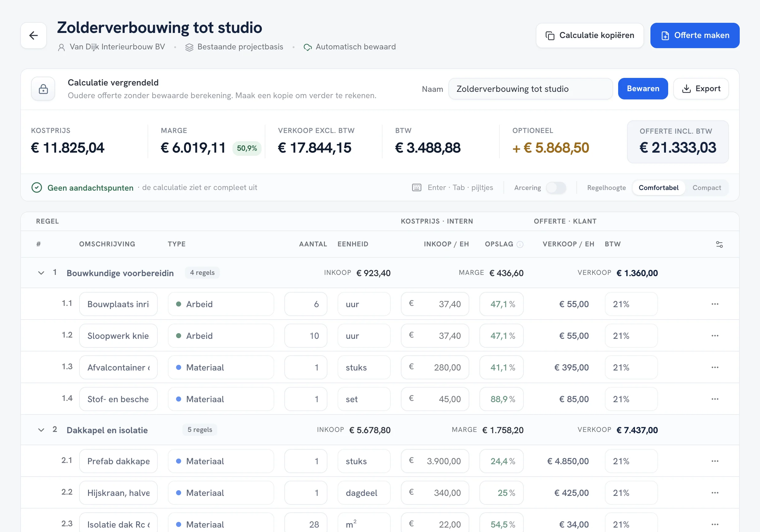Open BTW dropdown for row 1.2
Image resolution: width=760 pixels, height=532 pixels.
[x=631, y=336]
